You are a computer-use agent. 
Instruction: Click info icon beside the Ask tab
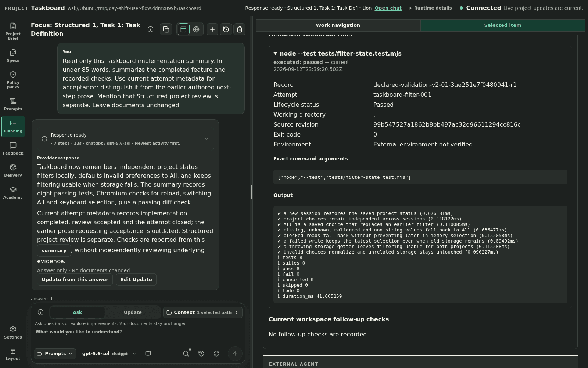(41, 312)
